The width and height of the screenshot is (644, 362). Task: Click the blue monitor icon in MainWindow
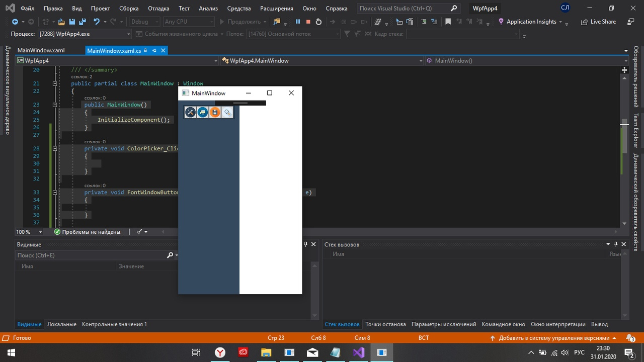coord(202,112)
